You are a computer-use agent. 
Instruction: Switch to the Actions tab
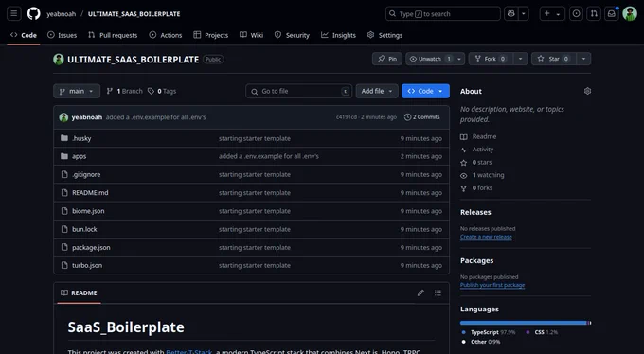pos(166,35)
